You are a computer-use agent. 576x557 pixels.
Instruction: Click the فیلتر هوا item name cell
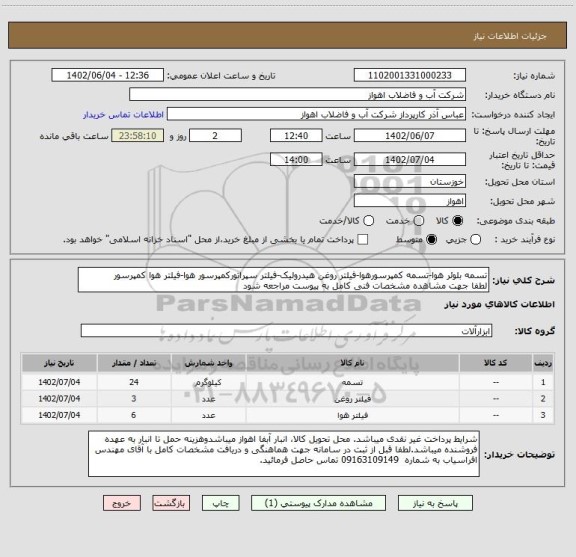[352, 415]
